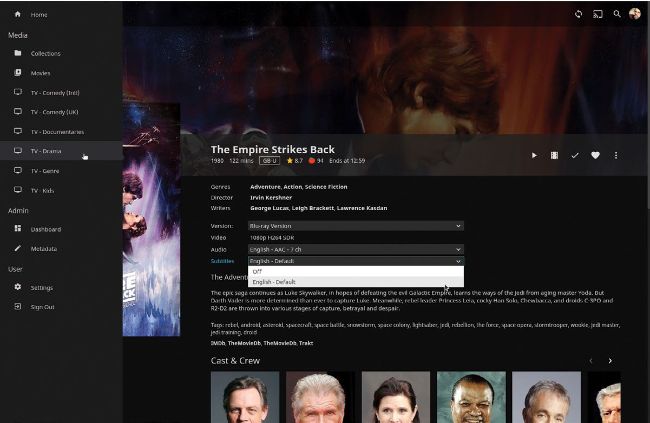Open the Collections folder icon

[x=18, y=53]
